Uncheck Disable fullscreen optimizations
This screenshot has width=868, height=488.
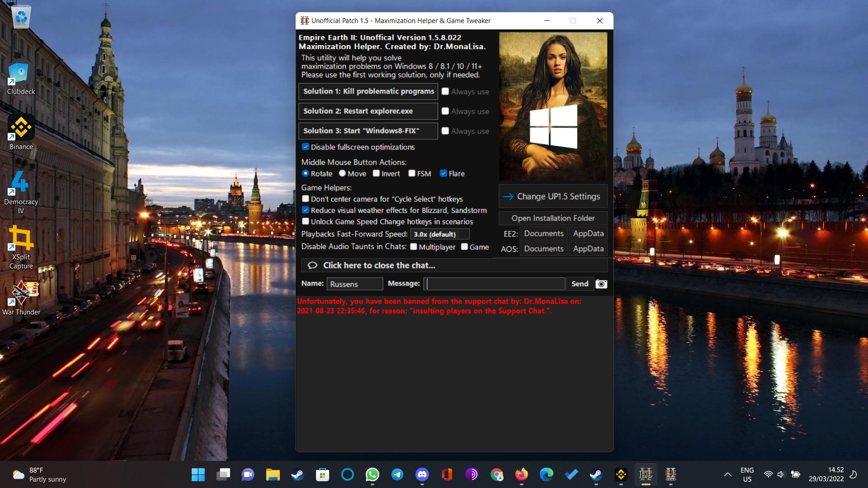point(306,147)
